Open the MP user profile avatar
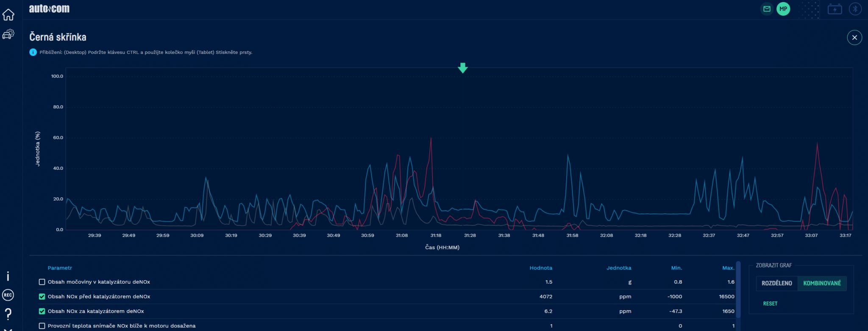Screen dimensions: 868x331 pyautogui.click(x=783, y=9)
